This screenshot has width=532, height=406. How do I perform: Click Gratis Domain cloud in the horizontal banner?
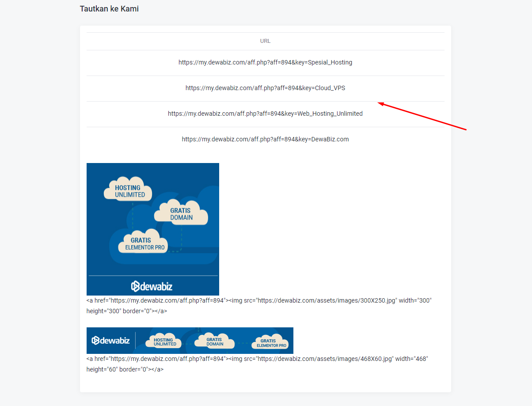(x=214, y=341)
